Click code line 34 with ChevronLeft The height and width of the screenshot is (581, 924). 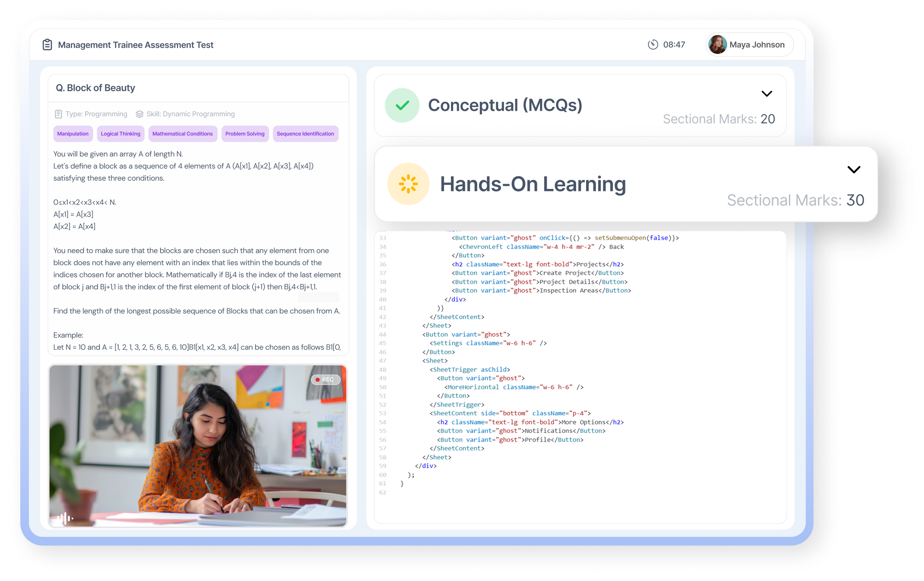(541, 247)
